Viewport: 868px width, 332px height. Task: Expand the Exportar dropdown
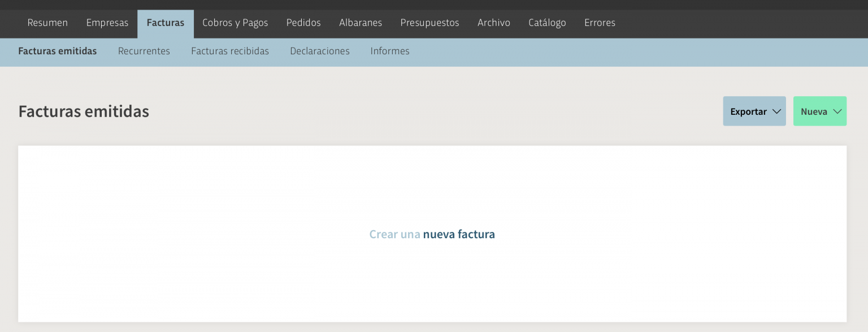754,111
